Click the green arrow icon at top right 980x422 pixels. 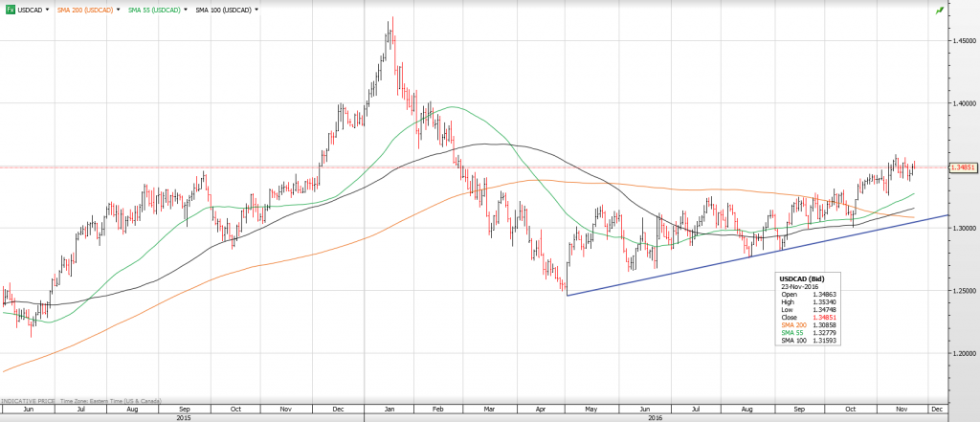[941, 10]
